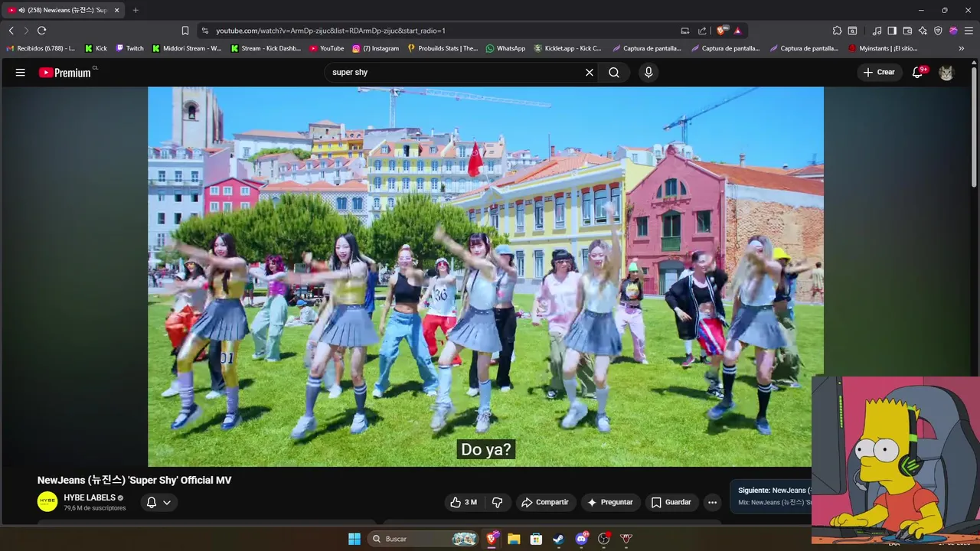Screen dimensions: 980x551
Task: Open browser profile avatar
Action: [x=953, y=31]
